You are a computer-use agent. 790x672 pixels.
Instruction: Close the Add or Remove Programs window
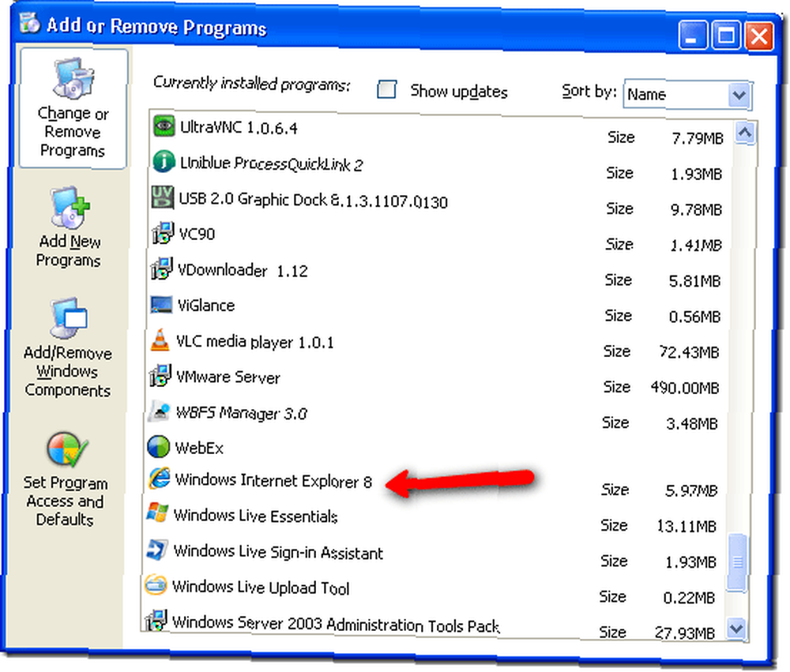[x=759, y=36]
